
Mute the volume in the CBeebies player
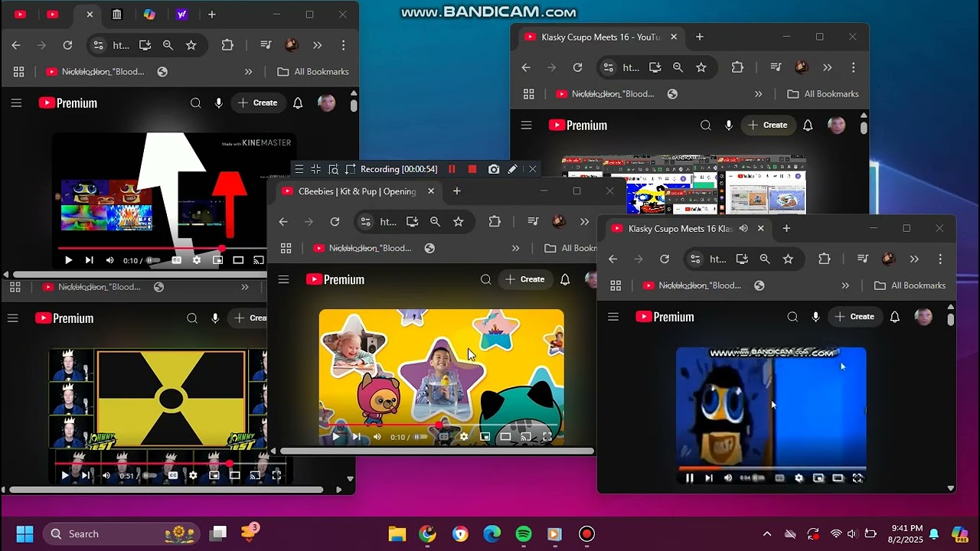tap(377, 437)
